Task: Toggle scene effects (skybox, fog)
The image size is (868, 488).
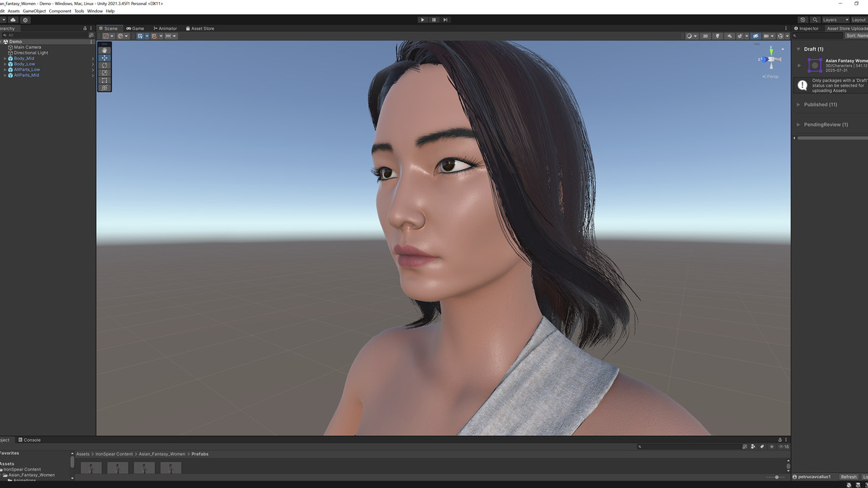Action: tap(741, 36)
